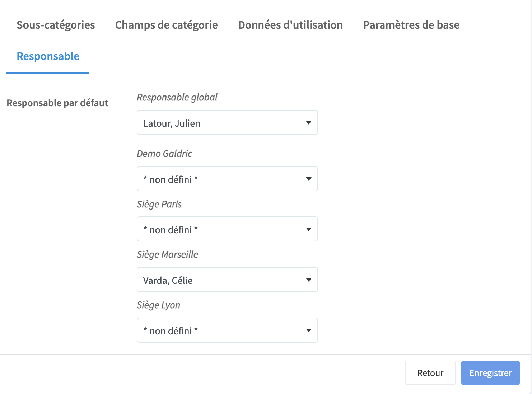Switch to the Champs de catégorie tab
Screen dimensions: 532x394
coord(166,25)
